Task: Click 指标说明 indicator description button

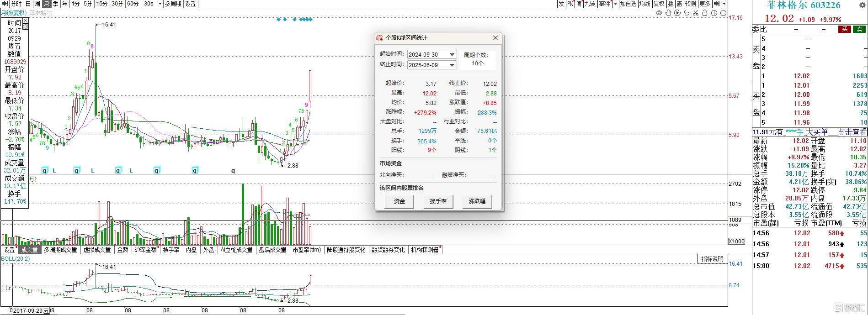Action: click(712, 259)
